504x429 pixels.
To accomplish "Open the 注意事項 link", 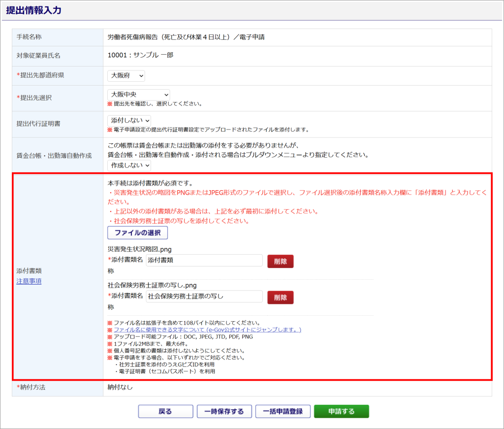I will pyautogui.click(x=29, y=281).
